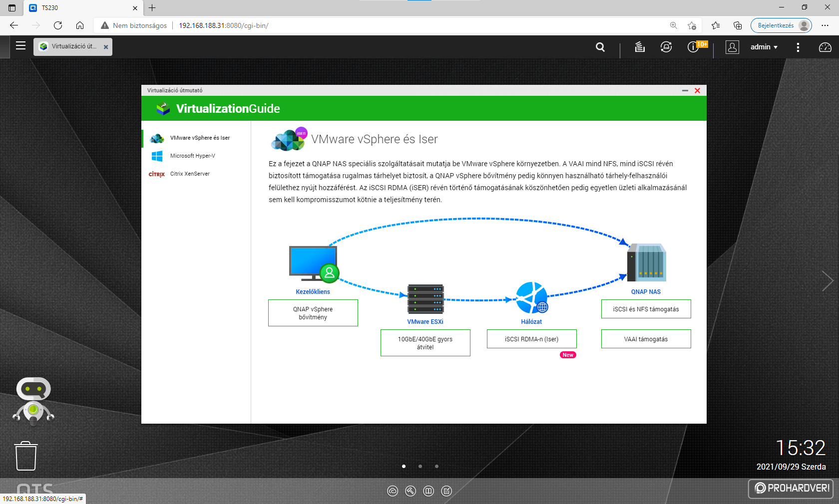Open 10GbE/40GbE gyors átvitel box
839x504 pixels.
point(425,343)
